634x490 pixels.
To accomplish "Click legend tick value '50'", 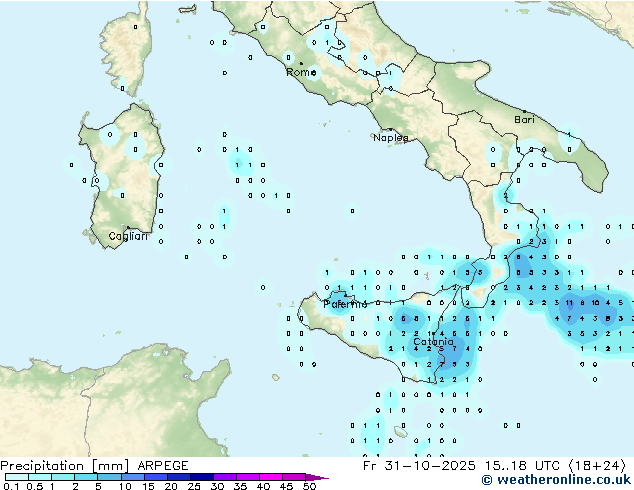I will pyautogui.click(x=309, y=486).
